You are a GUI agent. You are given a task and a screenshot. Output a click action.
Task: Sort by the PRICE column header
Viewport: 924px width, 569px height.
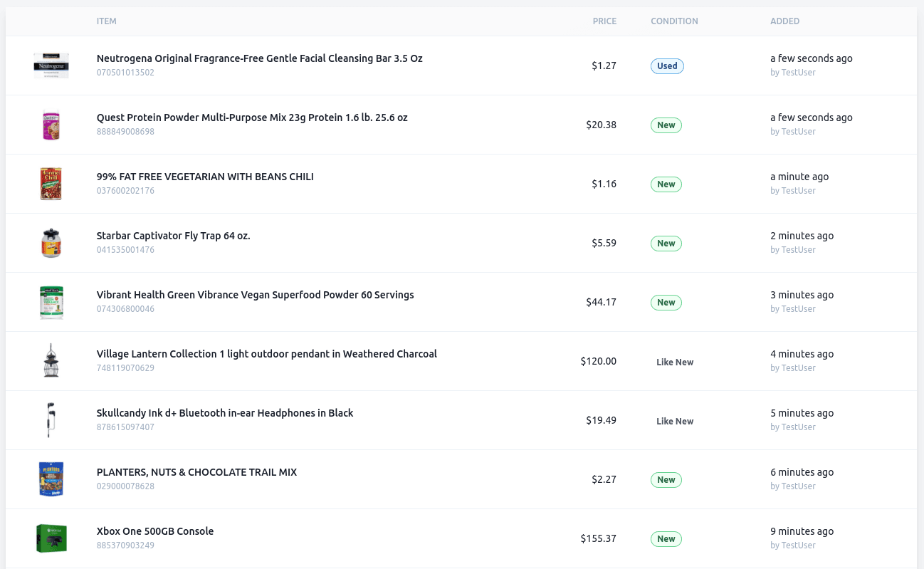604,21
